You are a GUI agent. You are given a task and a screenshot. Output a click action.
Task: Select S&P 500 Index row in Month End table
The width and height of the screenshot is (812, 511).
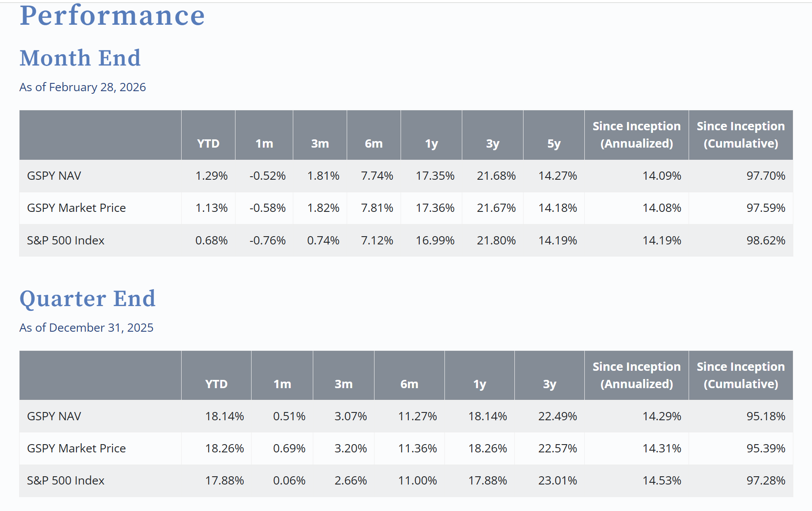[406, 241]
